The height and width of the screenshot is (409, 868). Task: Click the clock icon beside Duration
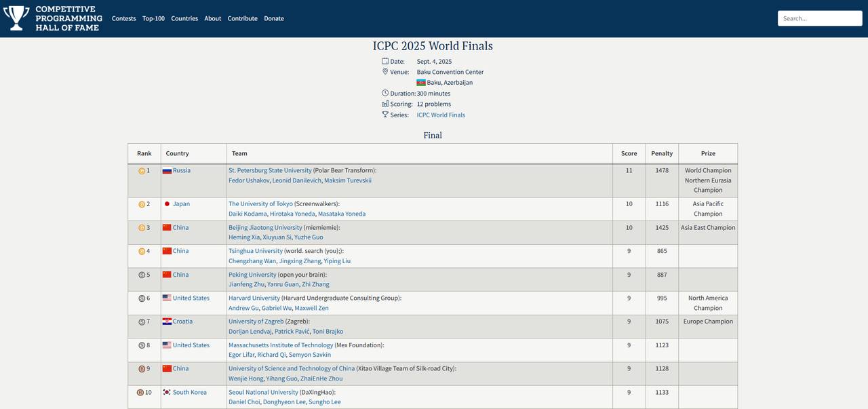[385, 93]
